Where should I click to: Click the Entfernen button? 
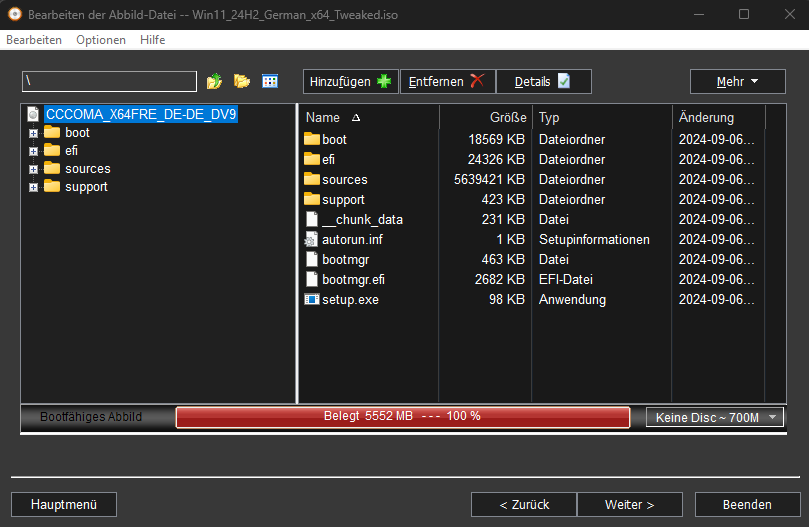447,82
